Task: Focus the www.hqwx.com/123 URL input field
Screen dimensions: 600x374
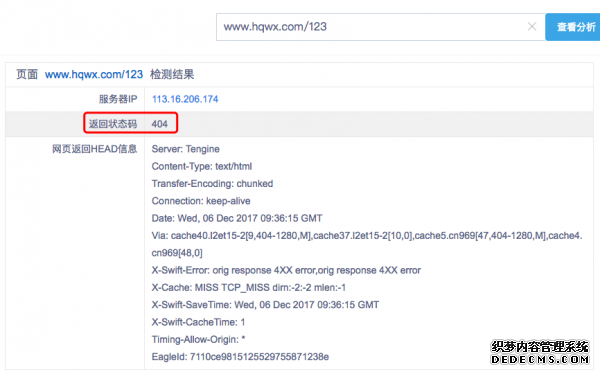Action: 380,27
